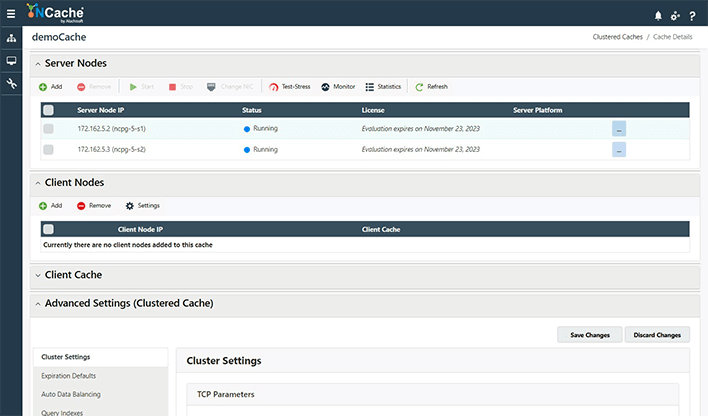
Task: Collapse the Client Nodes section
Action: click(x=38, y=183)
